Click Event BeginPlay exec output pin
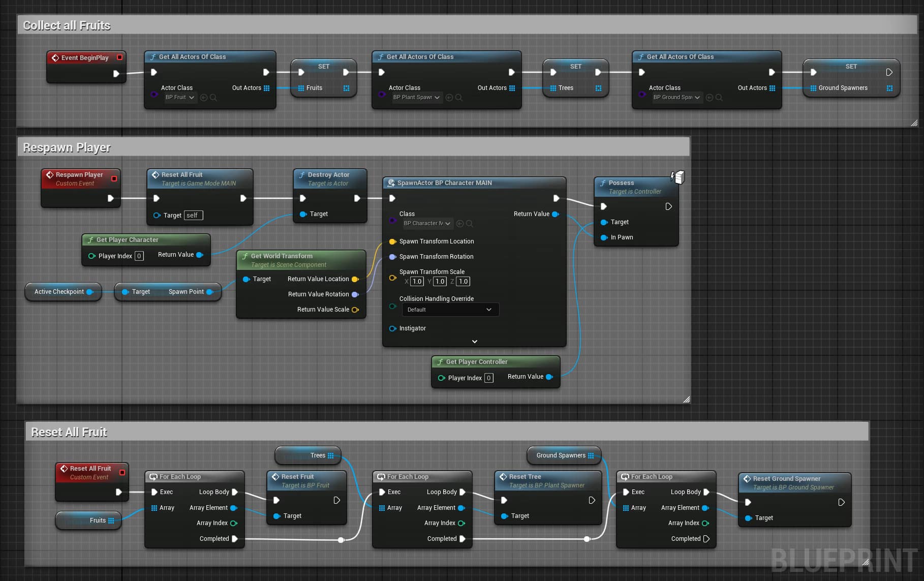The height and width of the screenshot is (581, 924). (x=116, y=74)
